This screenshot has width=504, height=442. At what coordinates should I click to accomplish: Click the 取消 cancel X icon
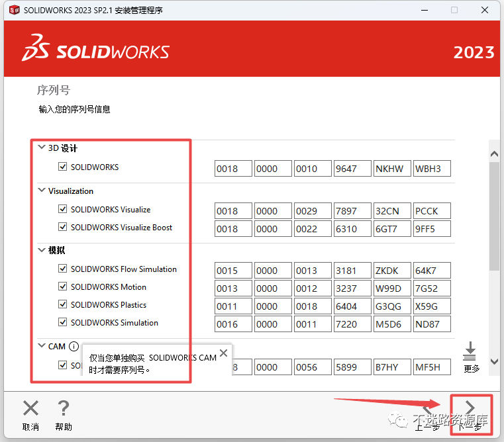pos(31,408)
